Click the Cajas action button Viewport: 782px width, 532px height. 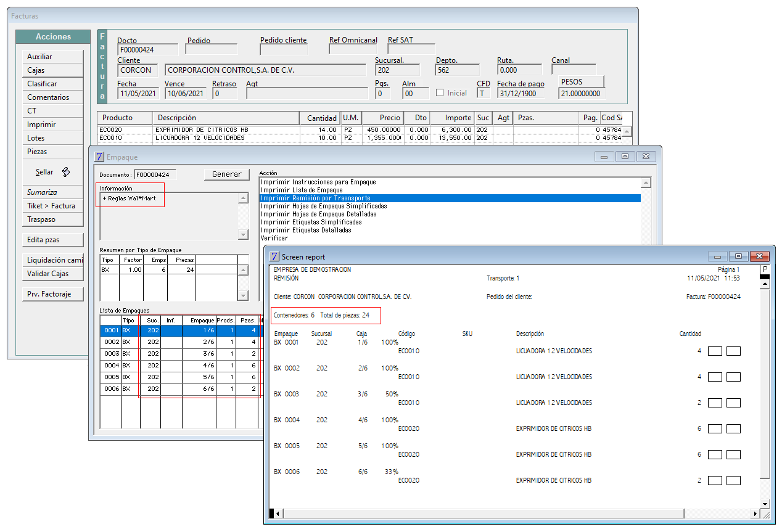point(52,70)
